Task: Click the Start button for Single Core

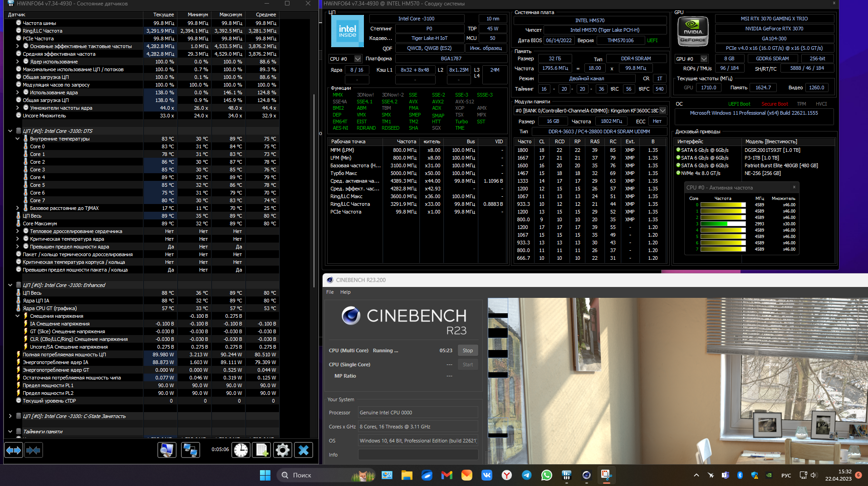Action: pos(468,364)
